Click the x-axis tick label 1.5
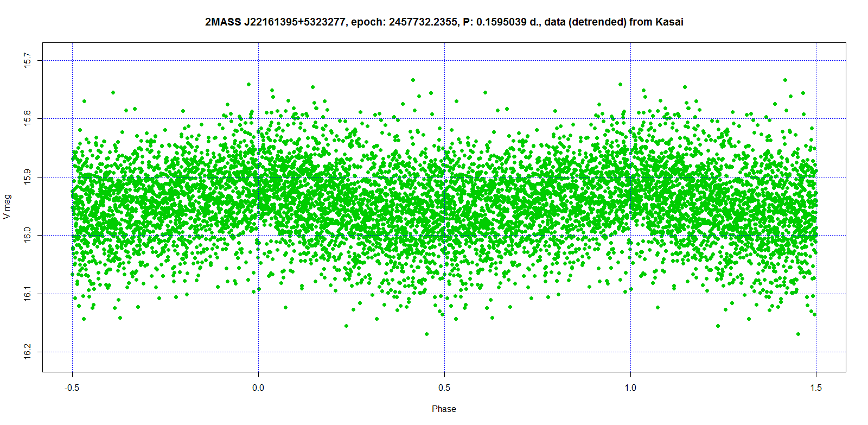Image resolution: width=868 pixels, height=425 pixels. (816, 388)
